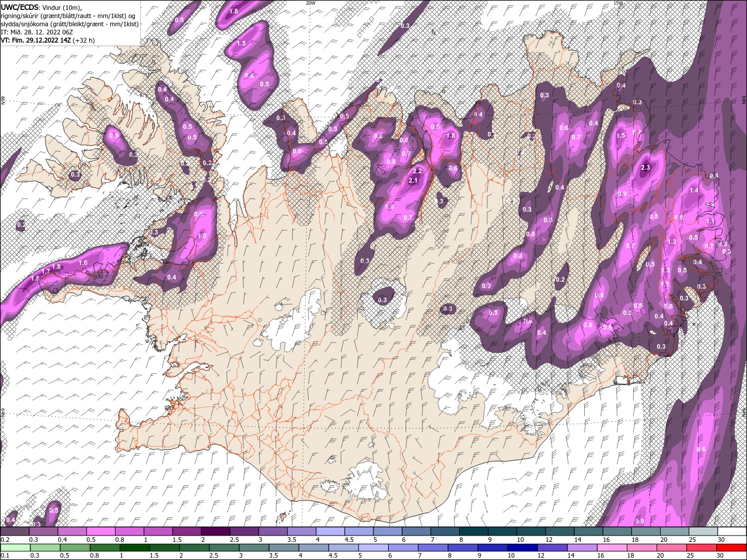This screenshot has height=560, width=747.
Task: Click the valid time 'VT: Fim. 29.12.2022 14Z' line
Action: [47, 40]
